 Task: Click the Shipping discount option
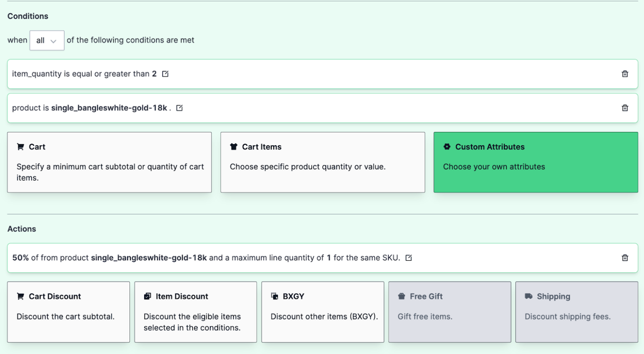tap(577, 312)
